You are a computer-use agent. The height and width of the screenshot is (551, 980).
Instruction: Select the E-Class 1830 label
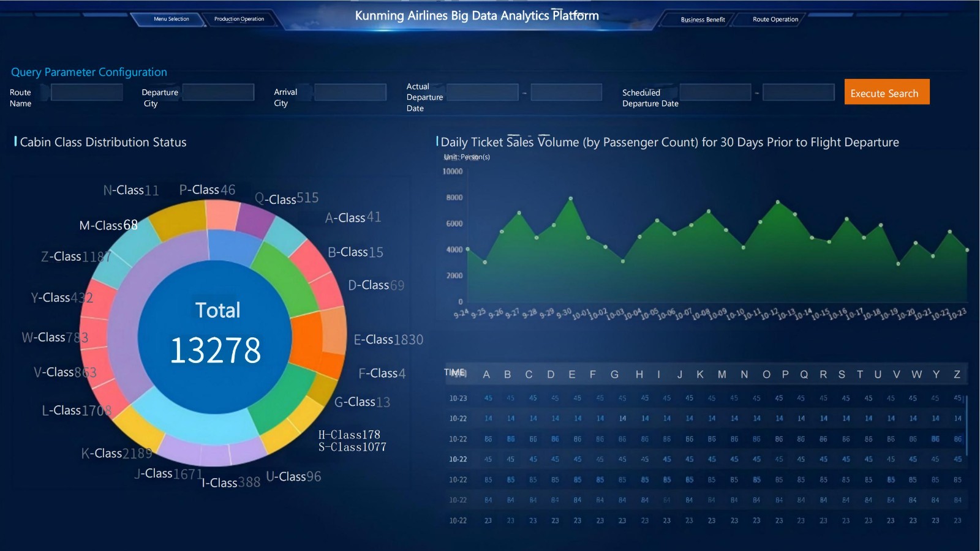388,340
